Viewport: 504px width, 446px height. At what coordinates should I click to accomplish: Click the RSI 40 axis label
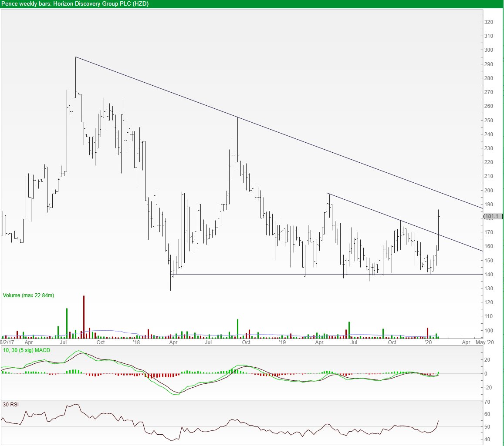tap(487, 439)
